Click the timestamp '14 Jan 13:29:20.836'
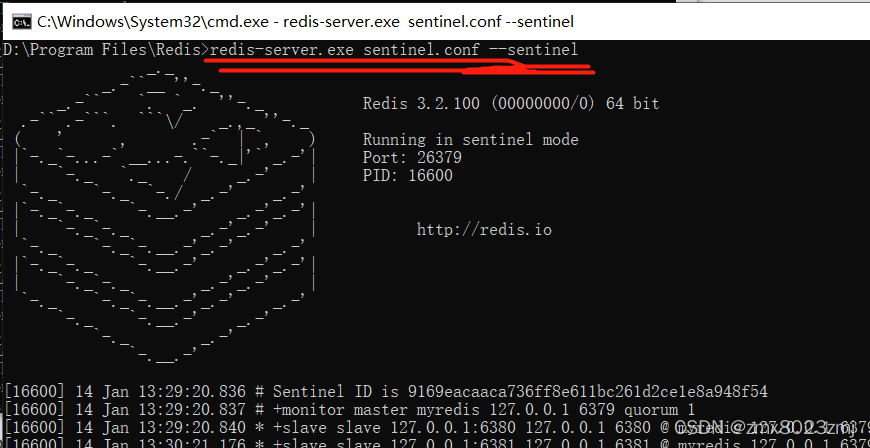The image size is (870, 448). 160,391
